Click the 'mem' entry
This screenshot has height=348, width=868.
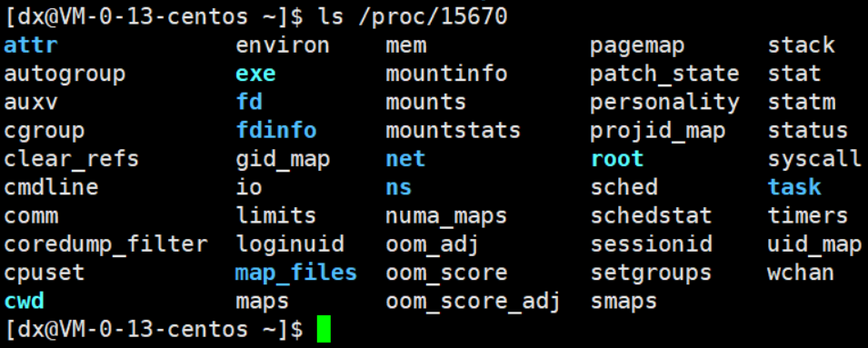[x=405, y=46]
